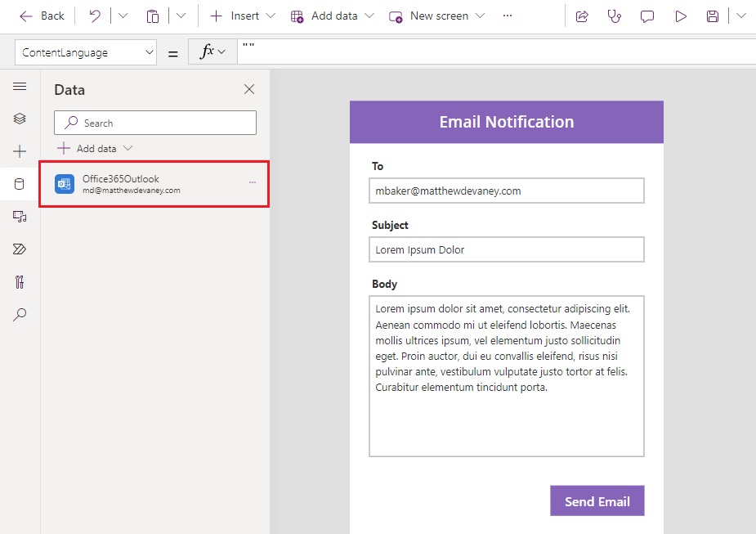Open the Advanced tools panel
756x534 pixels.
click(x=19, y=281)
